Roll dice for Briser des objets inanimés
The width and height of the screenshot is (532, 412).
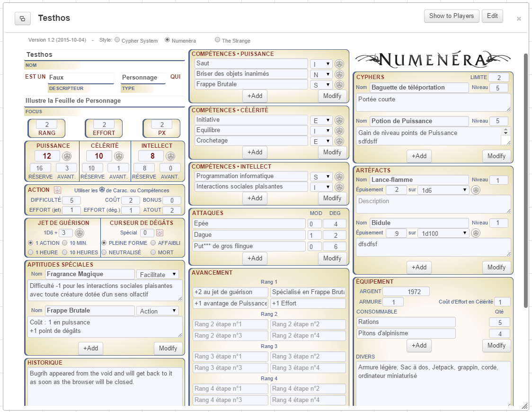(x=339, y=74)
